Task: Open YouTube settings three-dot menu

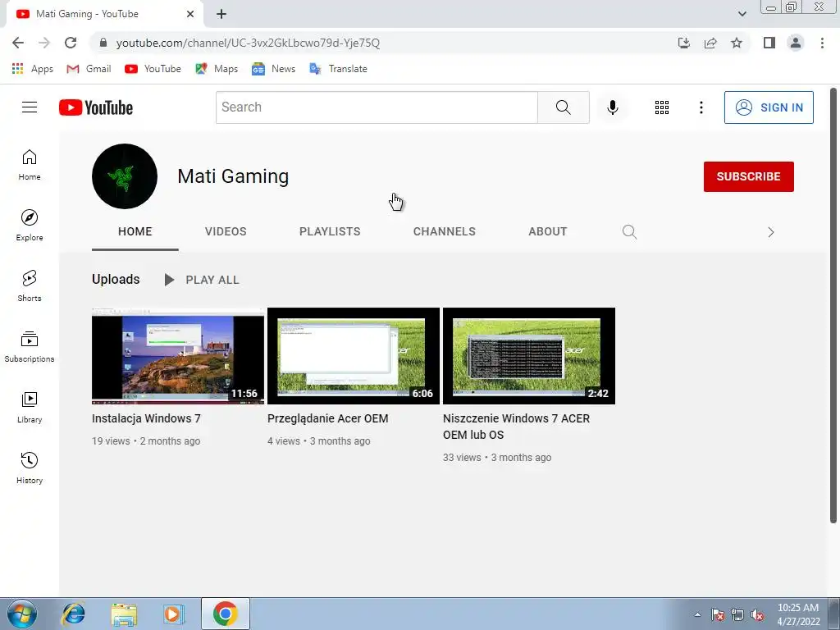Action: (x=701, y=107)
